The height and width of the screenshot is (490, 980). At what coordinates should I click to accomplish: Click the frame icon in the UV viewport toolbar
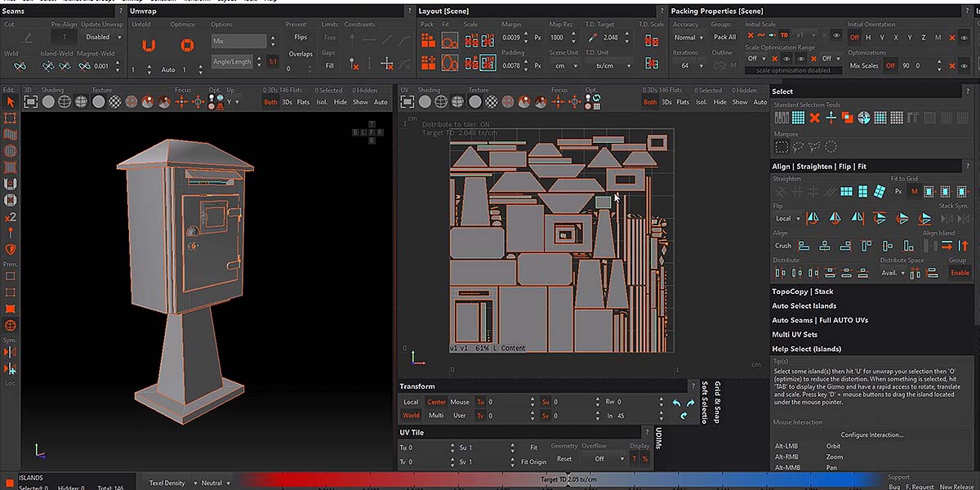tap(407, 102)
